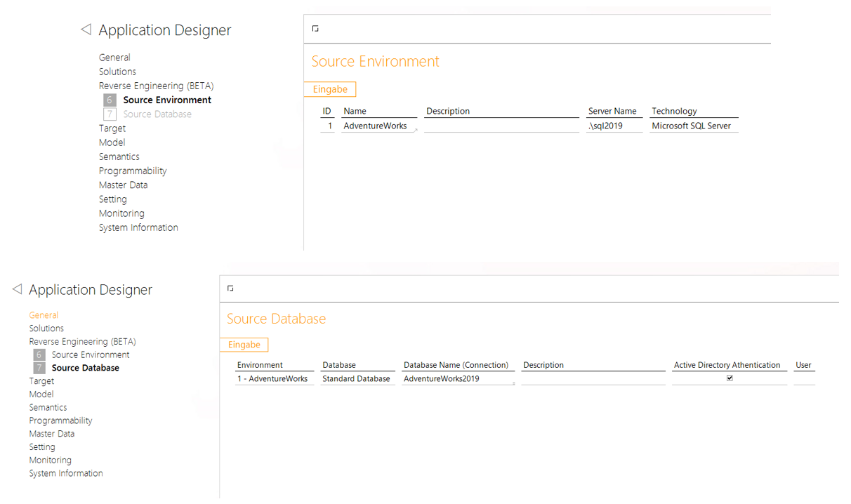This screenshot has height=504, width=851.
Task: Toggle the Active Directory Authentication checkbox
Action: point(730,378)
